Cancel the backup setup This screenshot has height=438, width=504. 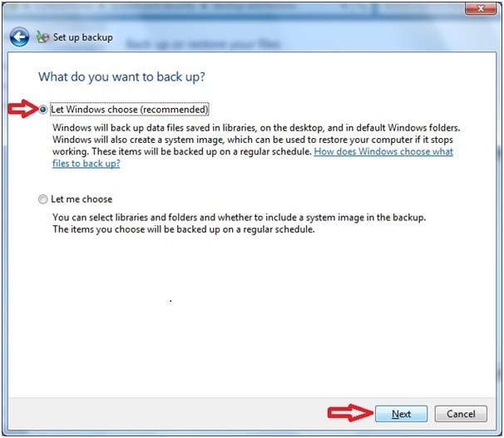461,414
